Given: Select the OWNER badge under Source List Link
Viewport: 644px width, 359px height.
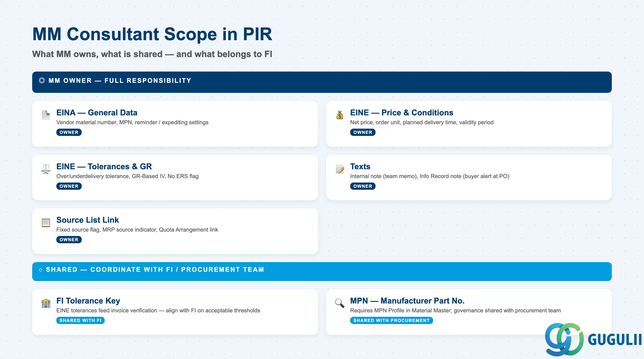Looking at the screenshot, I should point(69,240).
